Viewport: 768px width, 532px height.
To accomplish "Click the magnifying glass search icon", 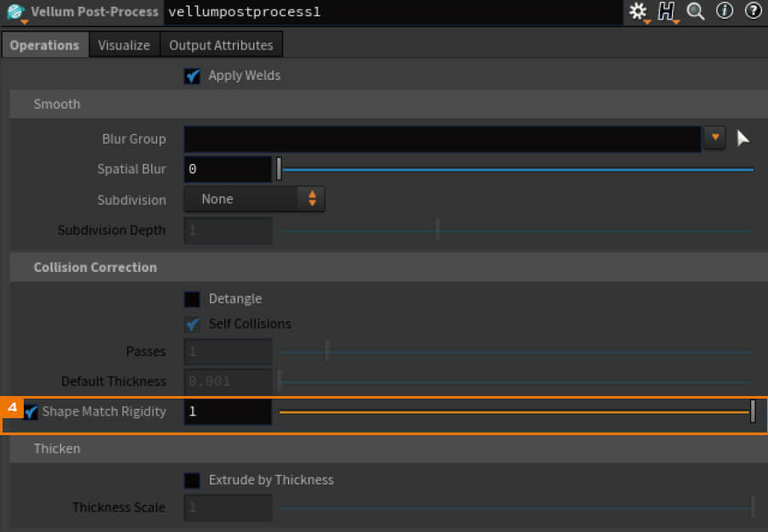I will point(696,11).
